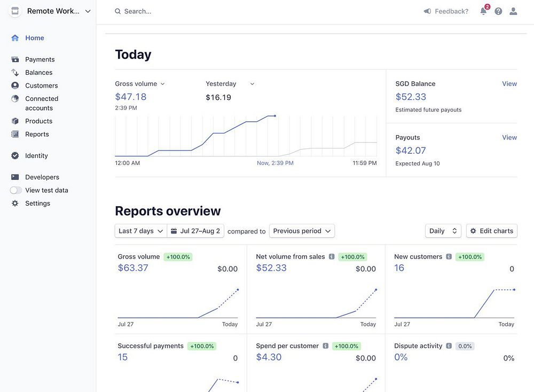Go to Payments in the sidebar
534x392 pixels.
coord(40,59)
